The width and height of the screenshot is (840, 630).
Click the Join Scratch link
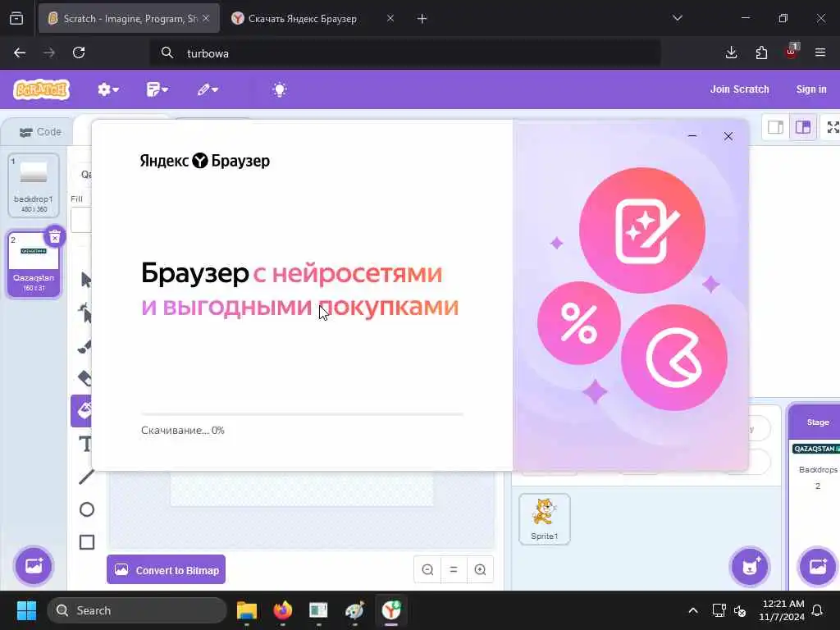click(739, 89)
